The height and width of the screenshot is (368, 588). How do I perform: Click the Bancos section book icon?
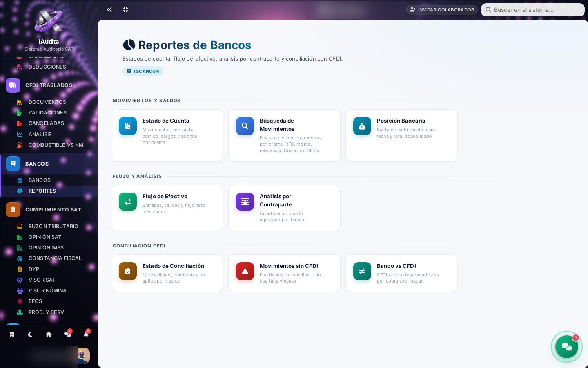pos(13,164)
